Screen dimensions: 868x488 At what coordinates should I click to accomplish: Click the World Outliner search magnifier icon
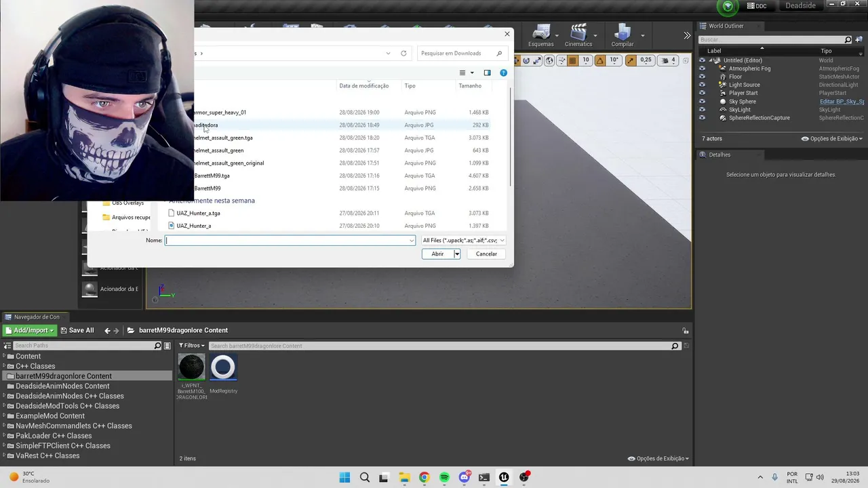point(848,40)
